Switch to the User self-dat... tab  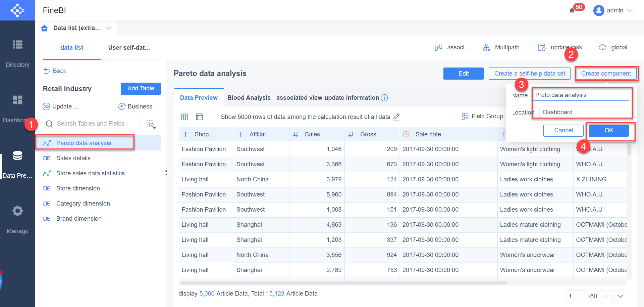tap(129, 48)
